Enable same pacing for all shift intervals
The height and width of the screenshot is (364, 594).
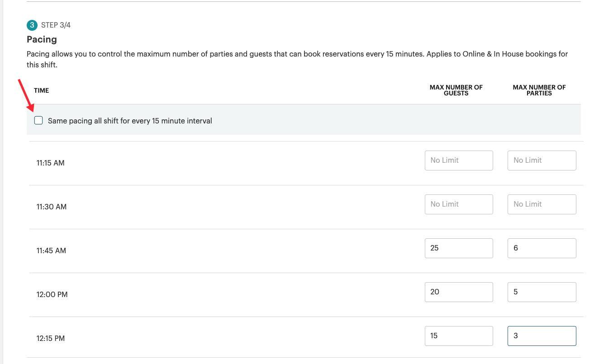point(38,120)
